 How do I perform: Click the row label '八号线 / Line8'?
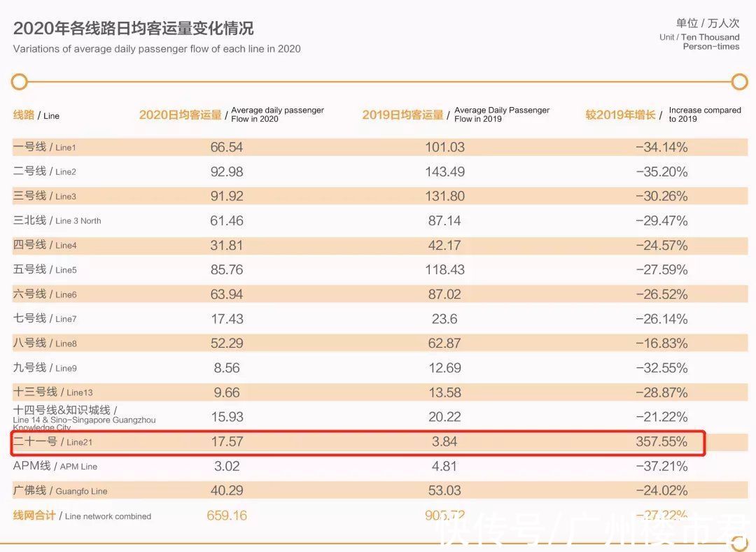(44, 343)
